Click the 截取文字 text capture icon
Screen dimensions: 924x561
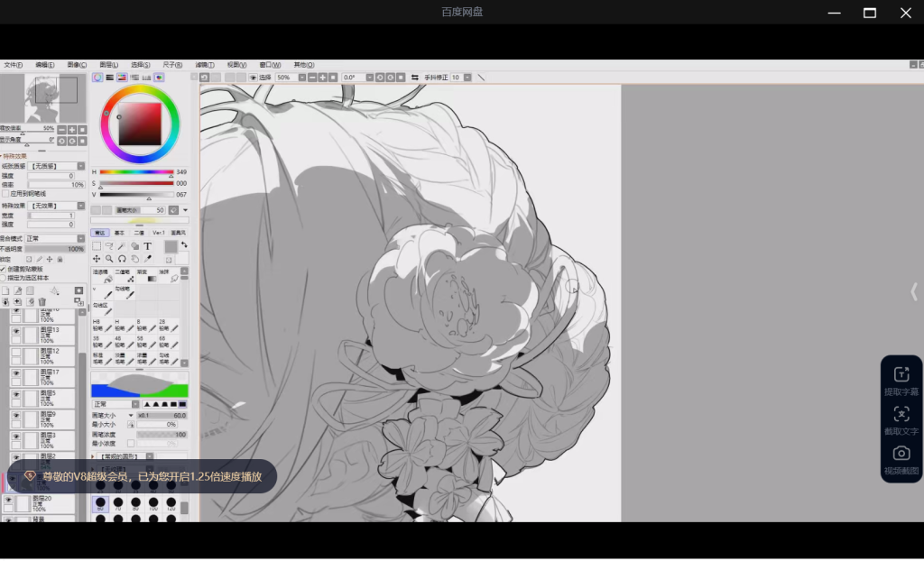(901, 418)
